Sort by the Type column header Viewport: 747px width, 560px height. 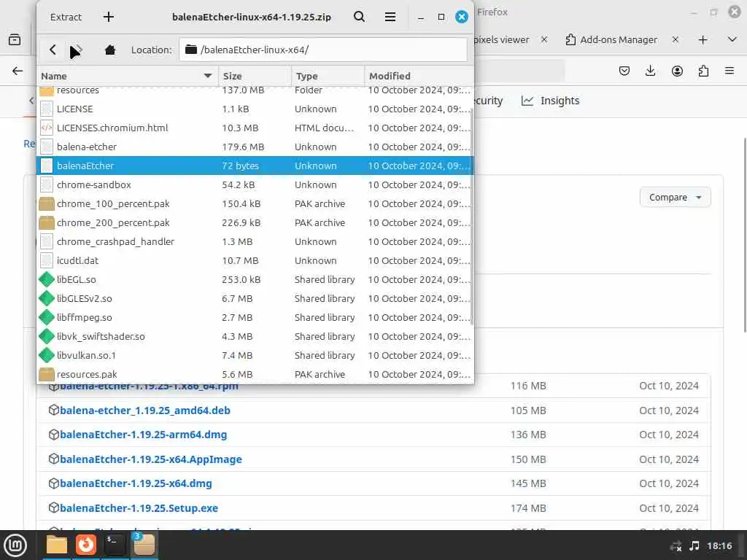click(328, 76)
